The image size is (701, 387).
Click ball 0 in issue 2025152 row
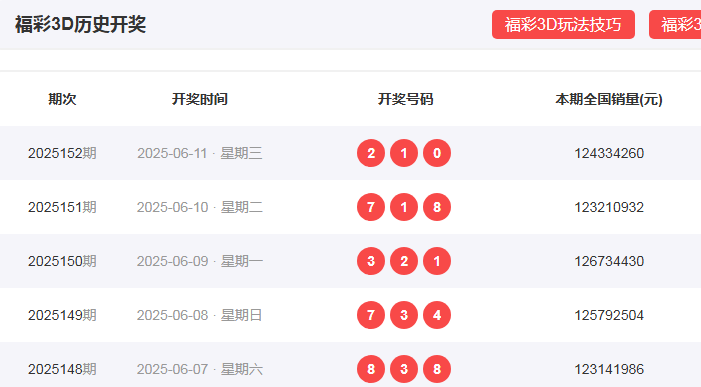[437, 153]
